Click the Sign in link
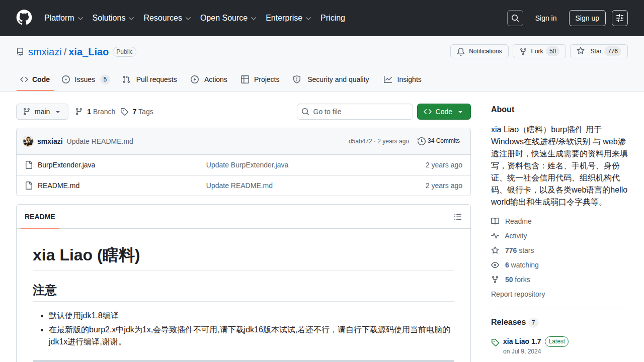 click(x=546, y=18)
